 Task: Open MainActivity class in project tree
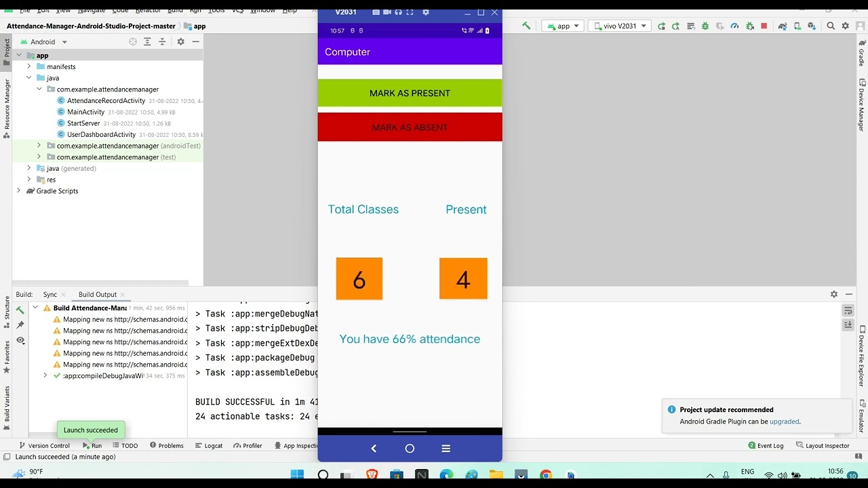pos(85,112)
